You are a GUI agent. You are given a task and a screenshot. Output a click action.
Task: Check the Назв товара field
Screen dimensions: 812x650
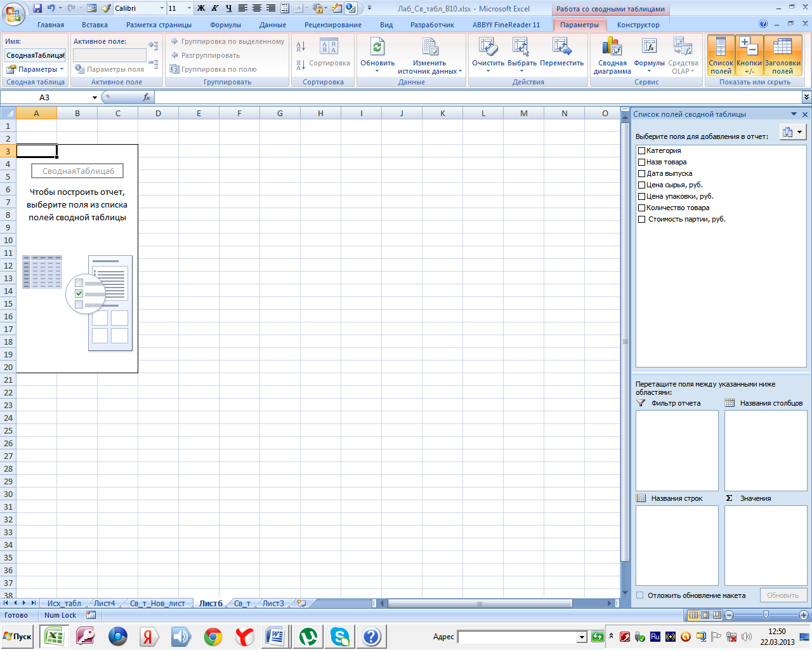click(x=642, y=162)
